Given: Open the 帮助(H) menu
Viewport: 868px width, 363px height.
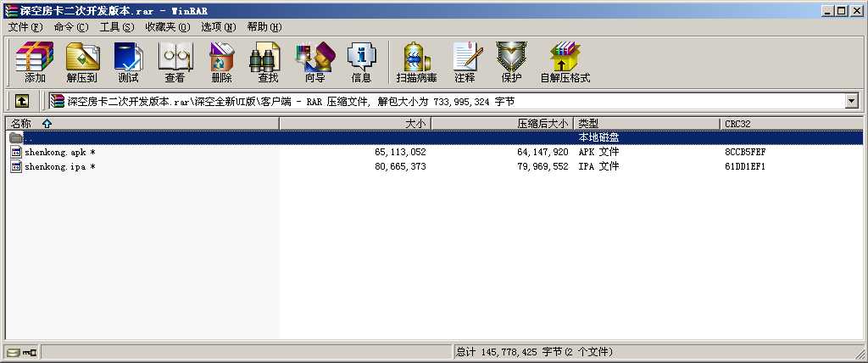Looking at the screenshot, I should (x=264, y=26).
